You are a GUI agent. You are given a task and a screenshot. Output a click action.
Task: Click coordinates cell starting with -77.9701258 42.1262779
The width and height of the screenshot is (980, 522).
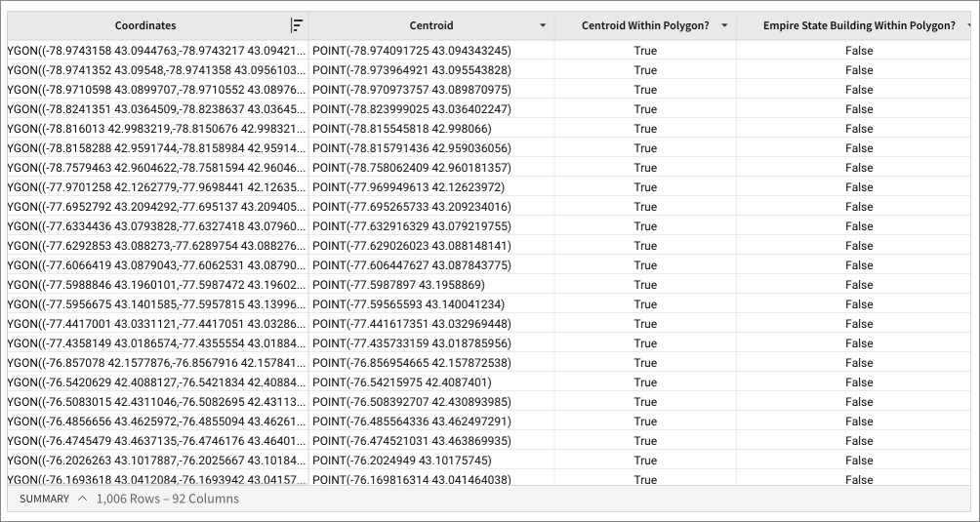(156, 186)
